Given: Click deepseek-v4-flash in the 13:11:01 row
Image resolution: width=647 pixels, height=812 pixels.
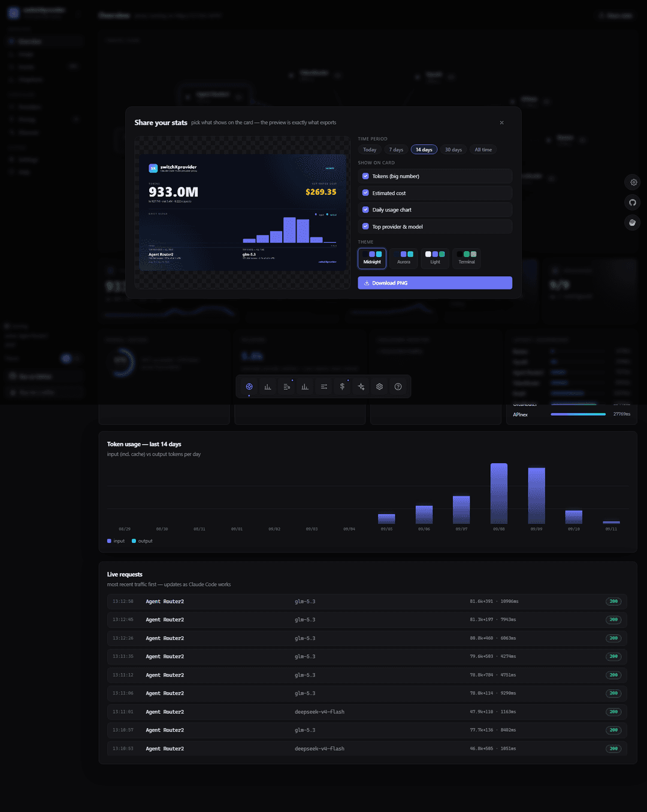Looking at the screenshot, I should (319, 712).
